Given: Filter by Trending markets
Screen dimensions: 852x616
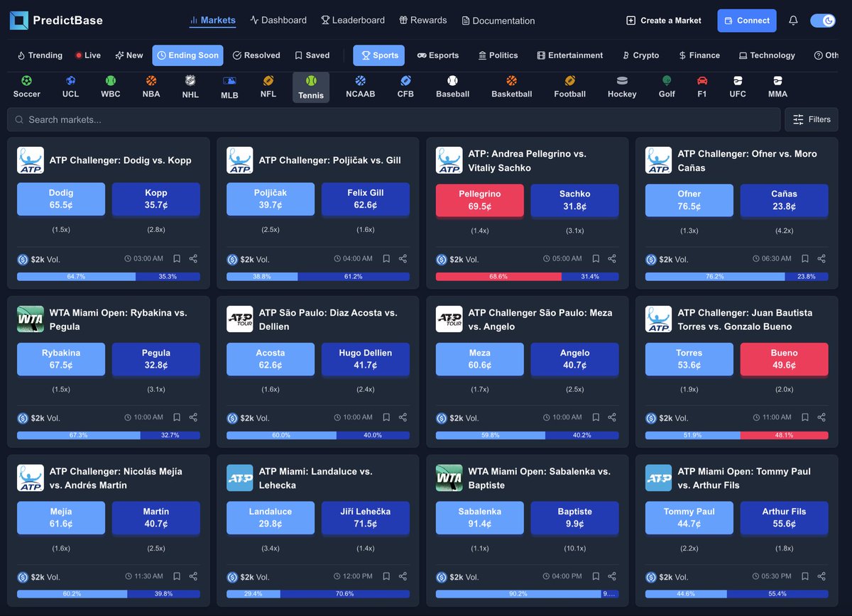Looking at the screenshot, I should click(x=40, y=55).
